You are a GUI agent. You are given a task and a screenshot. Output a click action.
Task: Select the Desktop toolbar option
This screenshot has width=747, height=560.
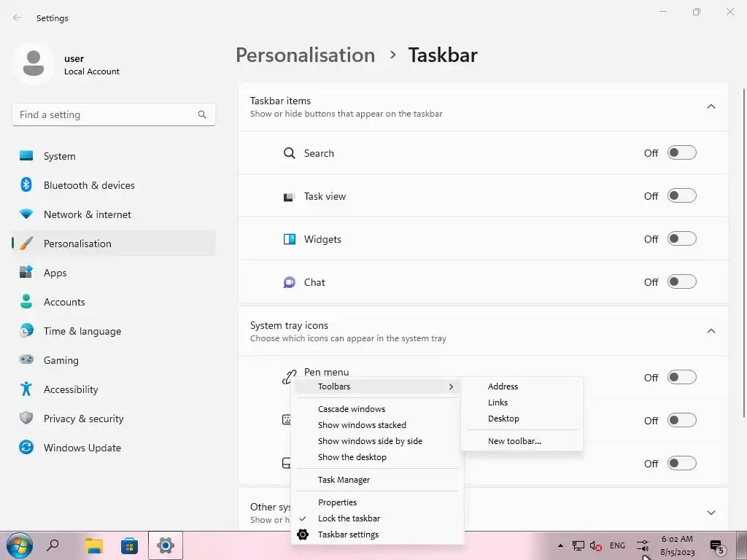tap(522, 419)
